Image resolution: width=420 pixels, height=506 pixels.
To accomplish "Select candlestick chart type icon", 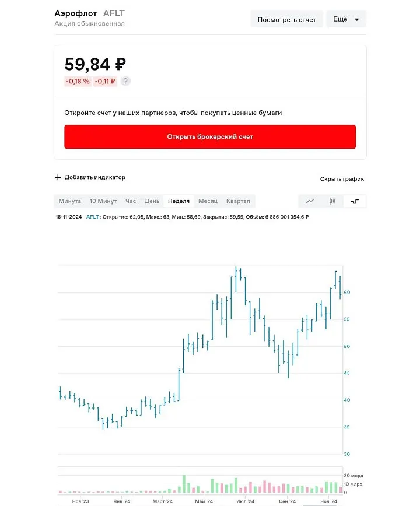I will pyautogui.click(x=332, y=201).
